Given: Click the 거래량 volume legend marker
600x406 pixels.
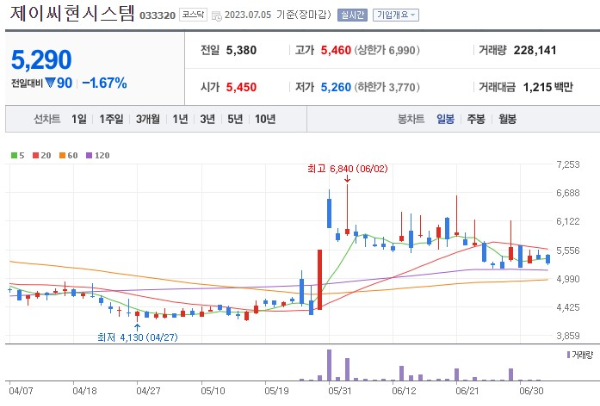Looking at the screenshot, I should pyautogui.click(x=580, y=355).
